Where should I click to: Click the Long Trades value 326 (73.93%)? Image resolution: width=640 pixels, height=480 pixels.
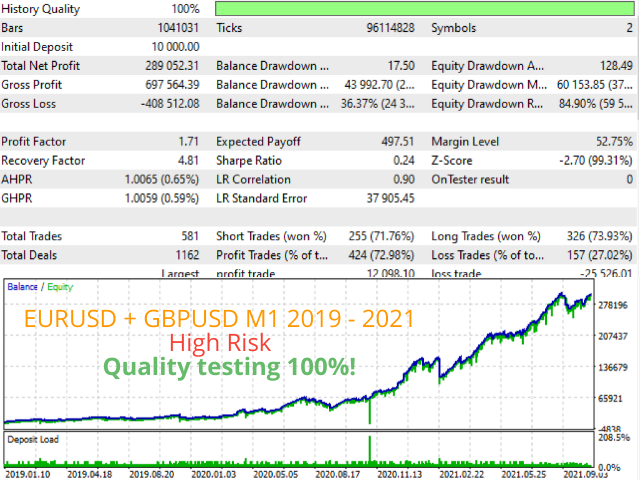click(x=600, y=236)
